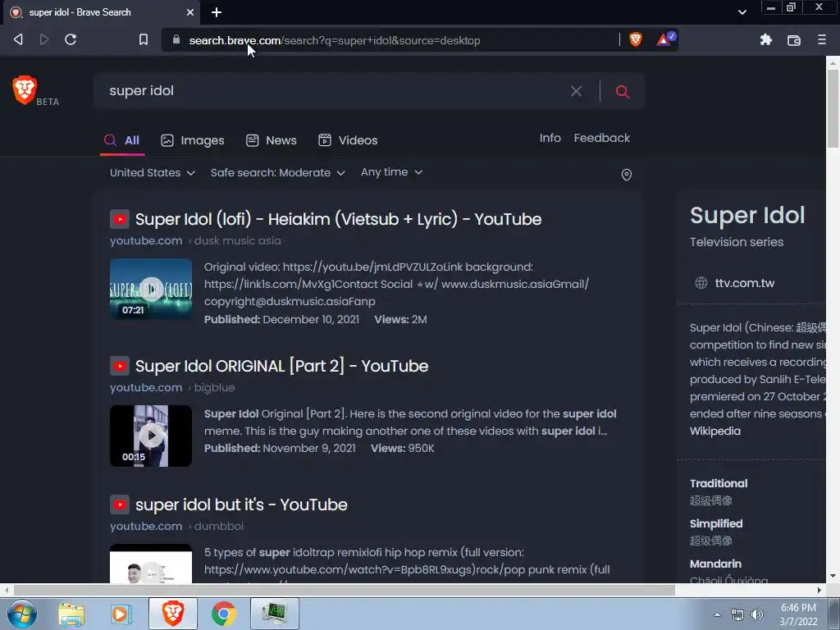
Task: Play the 00:15 Super Idol Original thumbnail
Action: 151,436
